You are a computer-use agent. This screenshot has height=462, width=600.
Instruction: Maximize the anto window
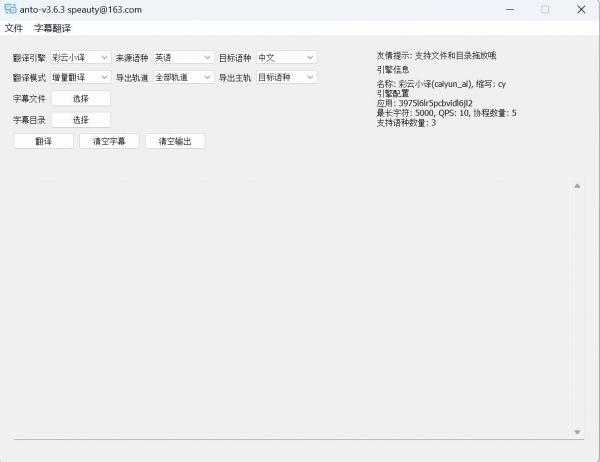[x=545, y=10]
